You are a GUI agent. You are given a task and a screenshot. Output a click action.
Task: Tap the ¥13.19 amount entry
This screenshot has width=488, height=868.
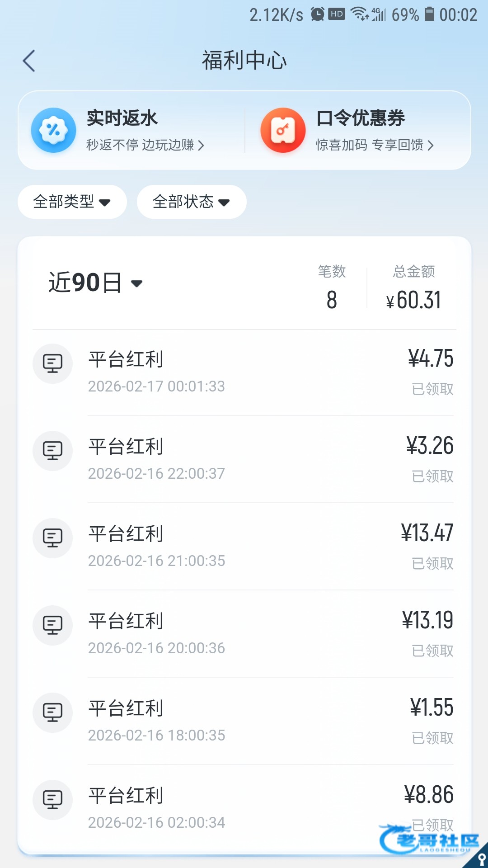click(x=427, y=620)
